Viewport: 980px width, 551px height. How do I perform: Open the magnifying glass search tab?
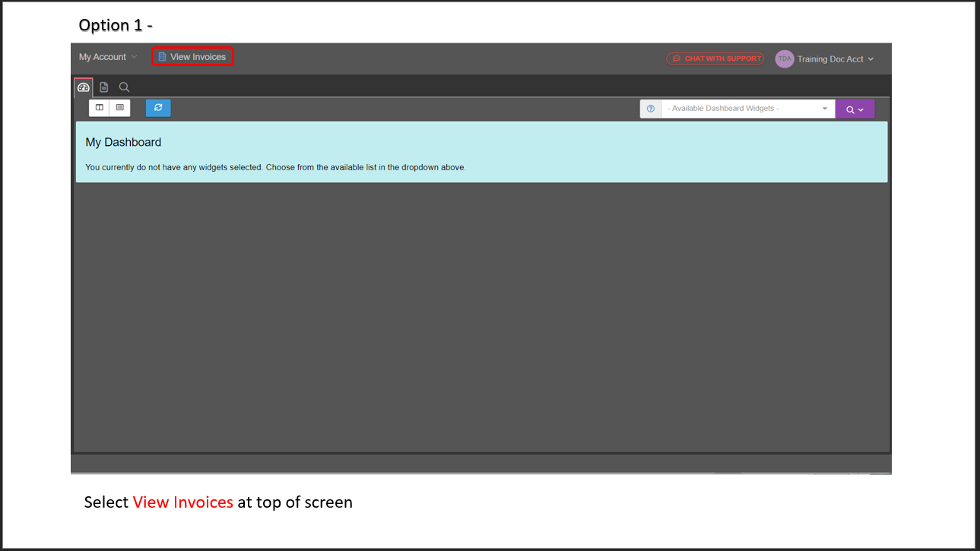click(x=124, y=87)
